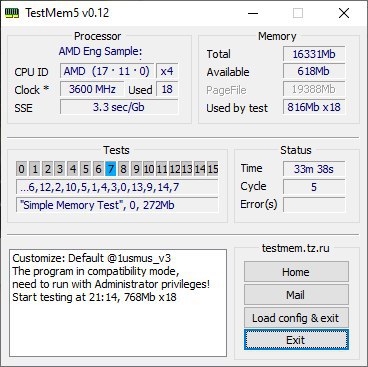The width and height of the screenshot is (368, 367).
Task: Close the TestMem5 window
Action: (344, 13)
